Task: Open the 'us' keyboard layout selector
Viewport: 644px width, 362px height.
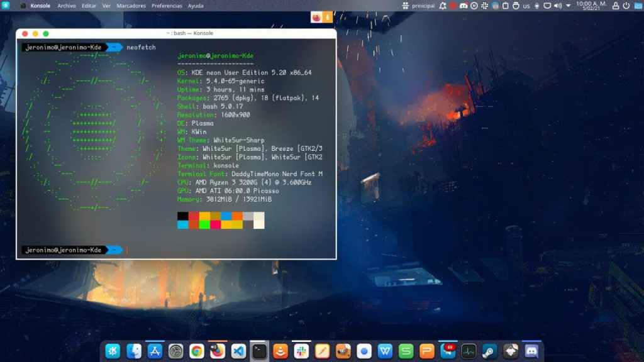Action: point(526,6)
